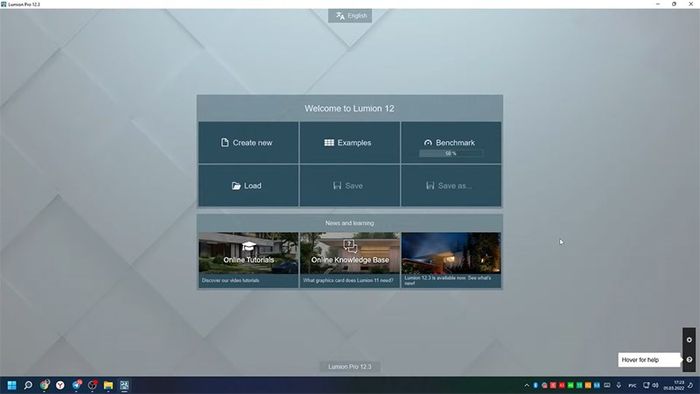Open the Online Tutorials thumbnail
700x394 pixels.
point(249,253)
